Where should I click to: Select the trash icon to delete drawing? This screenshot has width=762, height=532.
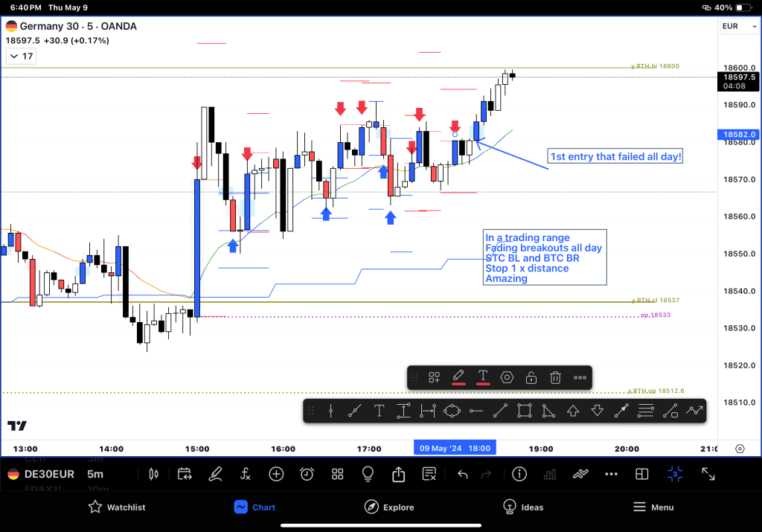[x=555, y=377]
